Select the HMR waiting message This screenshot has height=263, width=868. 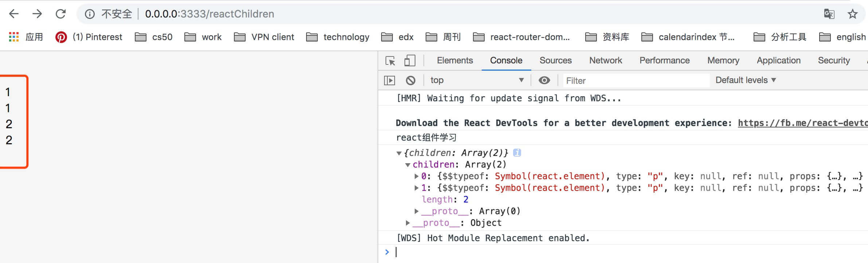click(509, 98)
